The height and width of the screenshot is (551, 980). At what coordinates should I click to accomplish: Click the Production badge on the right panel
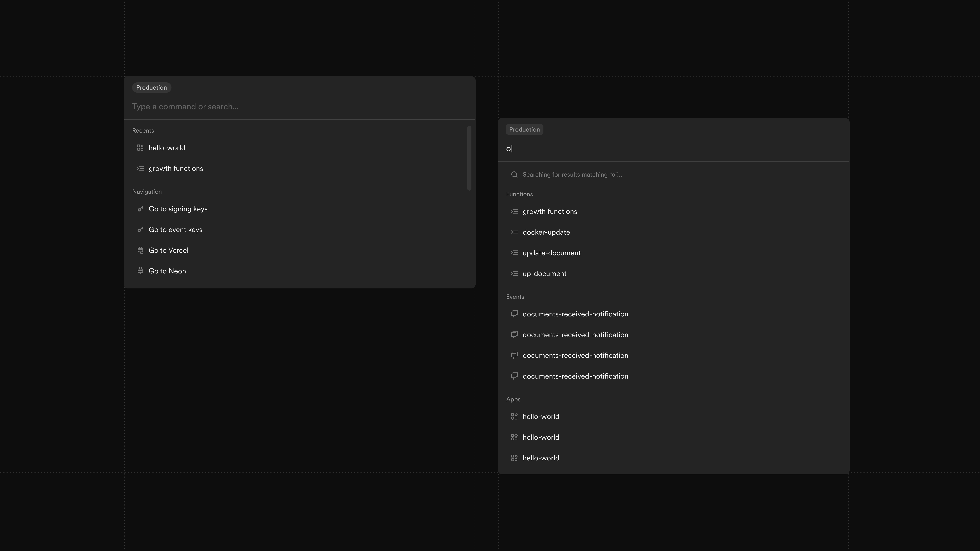[x=525, y=129]
